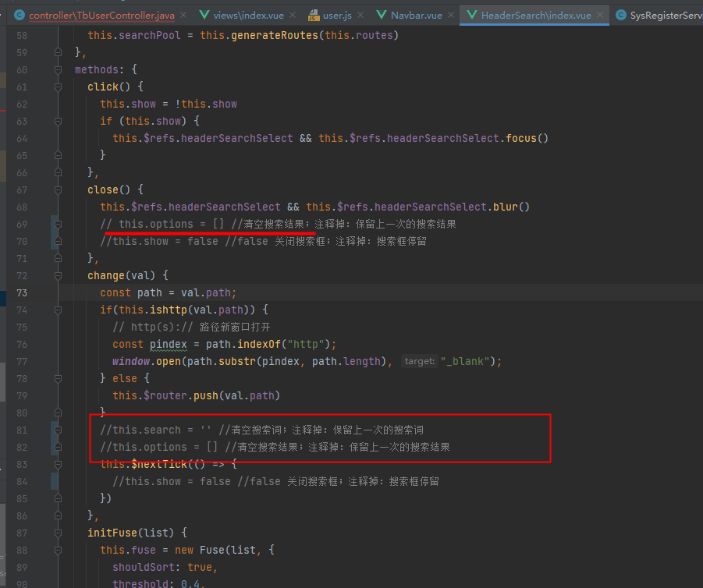Switch to the user.js tab

tap(337, 16)
